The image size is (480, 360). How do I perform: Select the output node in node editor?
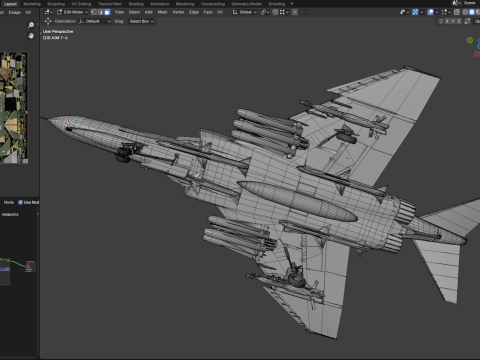pyautogui.click(x=30, y=266)
